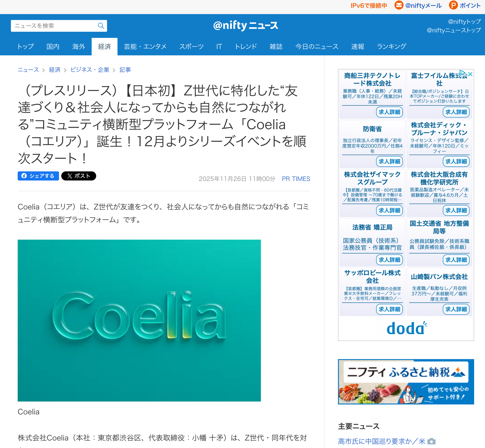
Task: Go to 速報 news tab
Action: [357, 47]
